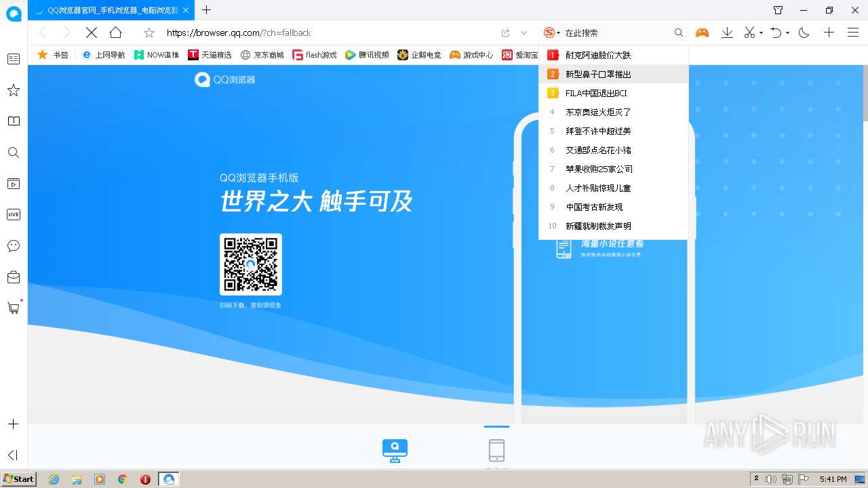Open NOW直播 bookmark

(156, 55)
